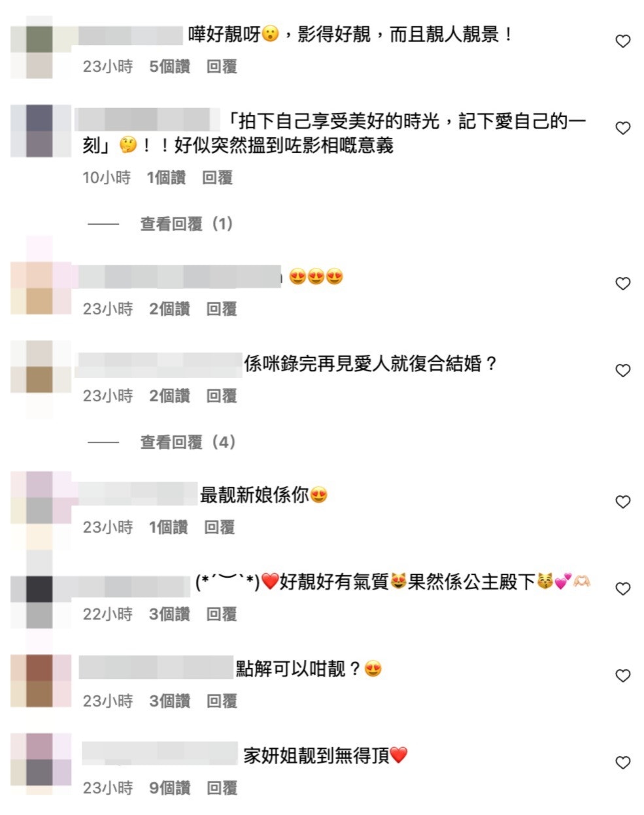Like the three heart-eyes emoji comment
Image resolution: width=644 pixels, height=815 pixels.
pyautogui.click(x=623, y=284)
